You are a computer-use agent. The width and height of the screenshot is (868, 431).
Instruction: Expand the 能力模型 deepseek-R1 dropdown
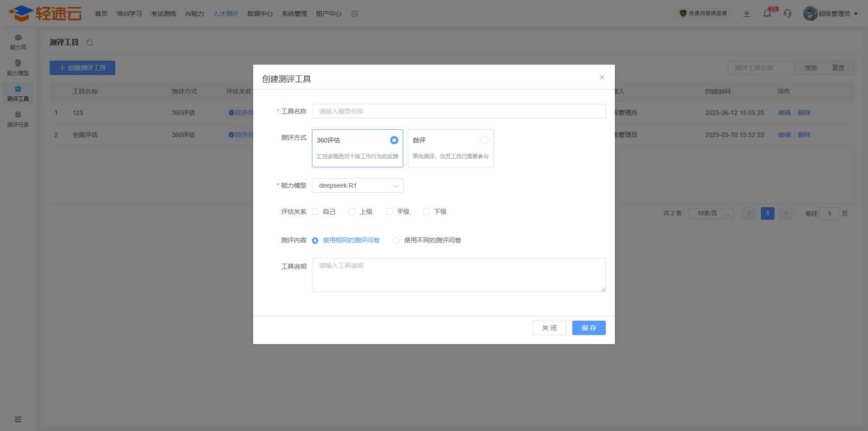357,185
